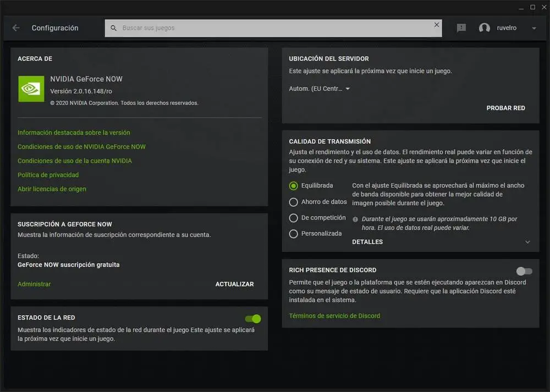
Task: Open Condiciones de uso de NVIDIA GeForce NOW
Action: (81, 147)
